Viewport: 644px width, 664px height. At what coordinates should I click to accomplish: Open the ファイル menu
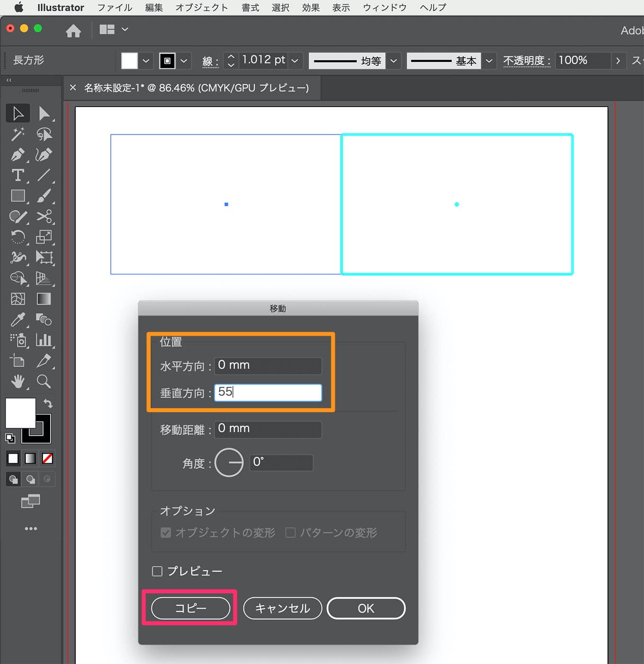(115, 8)
